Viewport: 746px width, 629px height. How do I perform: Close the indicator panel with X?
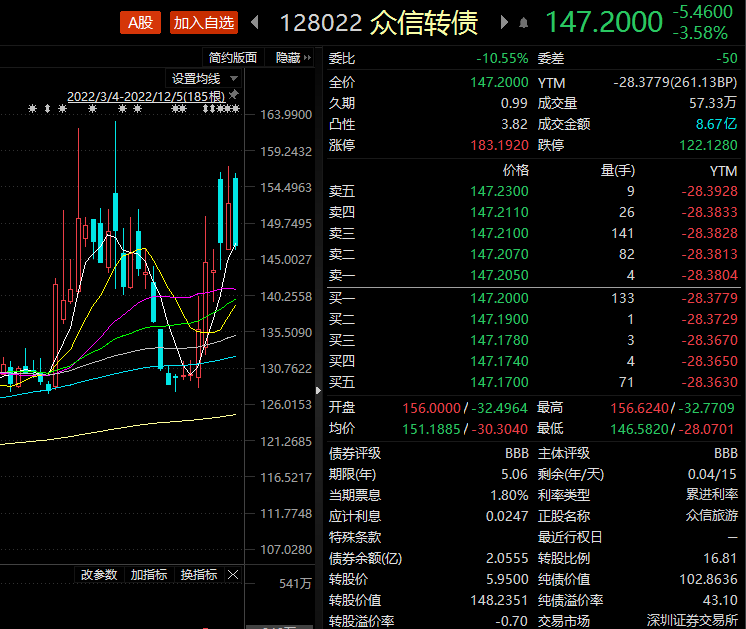[x=233, y=575]
